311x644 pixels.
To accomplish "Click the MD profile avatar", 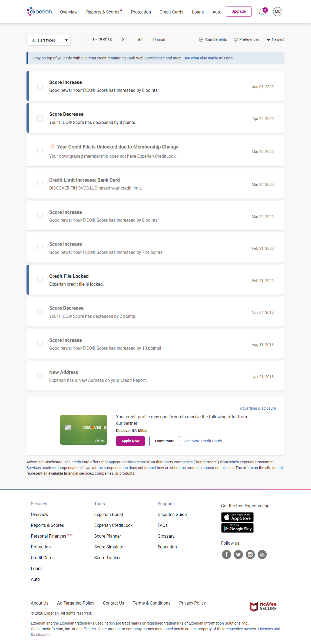I will coord(277,12).
